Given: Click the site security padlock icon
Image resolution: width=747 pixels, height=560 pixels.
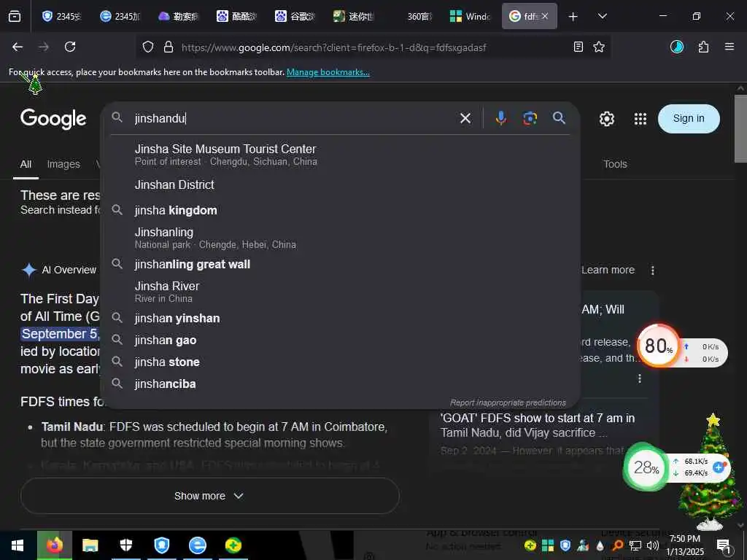Looking at the screenshot, I should pos(169,47).
